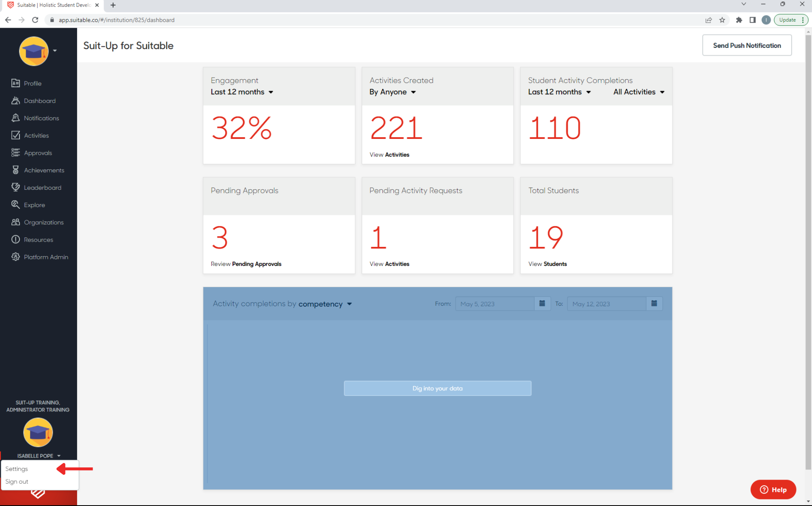The width and height of the screenshot is (812, 506).
Task: Click the From date input field
Action: click(x=495, y=304)
